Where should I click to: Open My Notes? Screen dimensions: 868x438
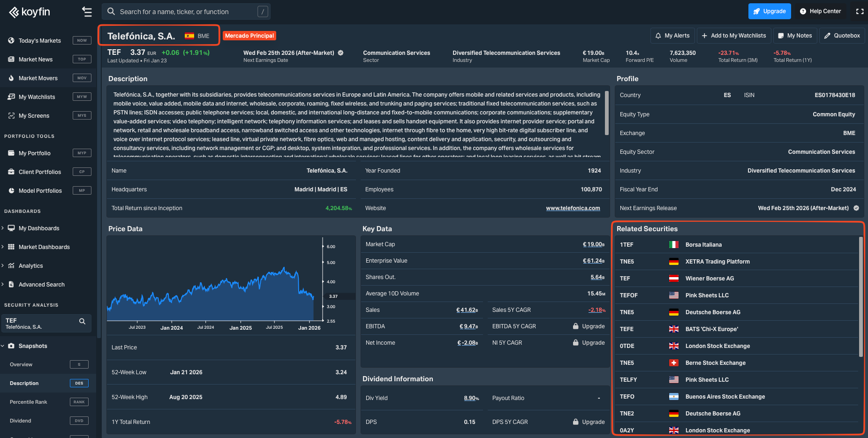[795, 36]
